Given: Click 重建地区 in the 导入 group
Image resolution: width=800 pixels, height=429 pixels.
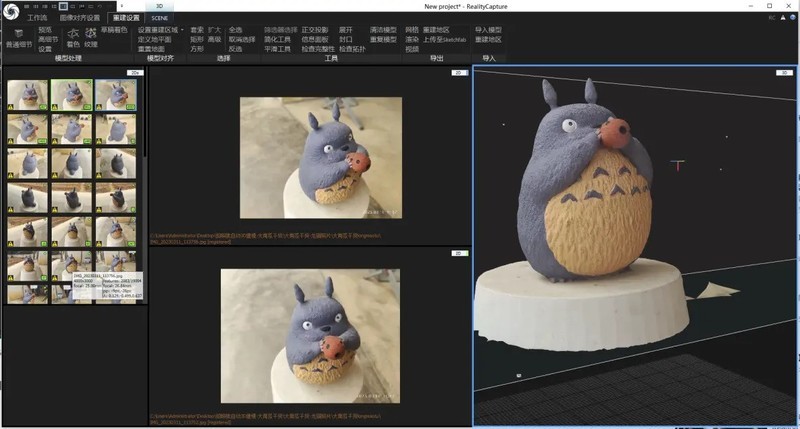Looking at the screenshot, I should pyautogui.click(x=488, y=39).
